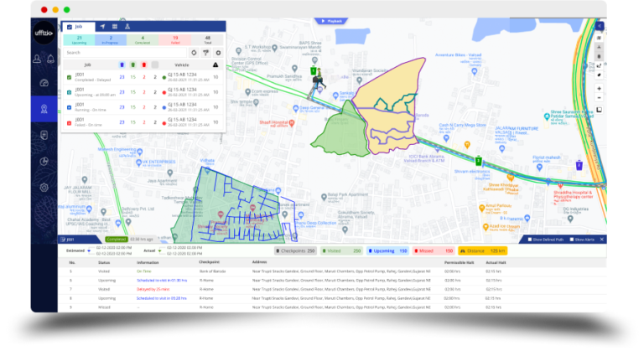Switch to the navigation arrow tab
Screen dimensions: 644x351
point(102,27)
